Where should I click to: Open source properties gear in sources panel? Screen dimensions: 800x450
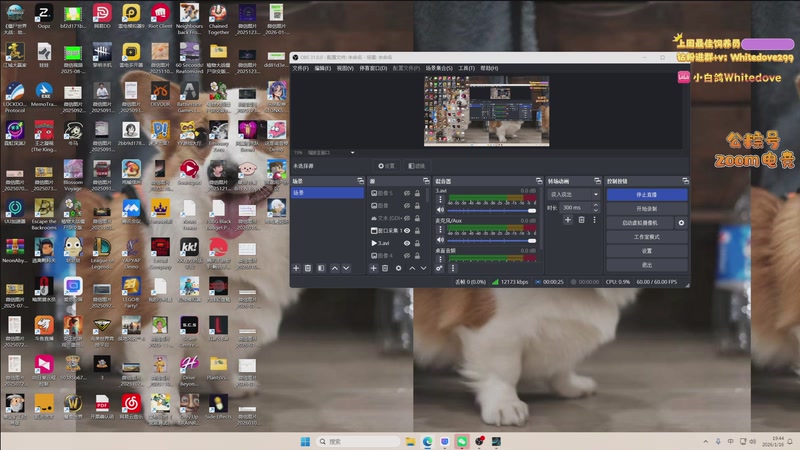point(398,268)
